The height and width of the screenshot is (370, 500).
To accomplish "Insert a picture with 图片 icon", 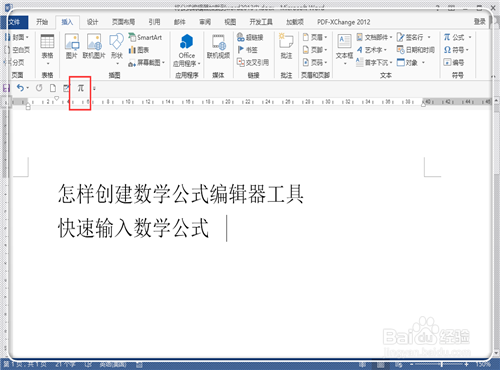I will (x=72, y=47).
